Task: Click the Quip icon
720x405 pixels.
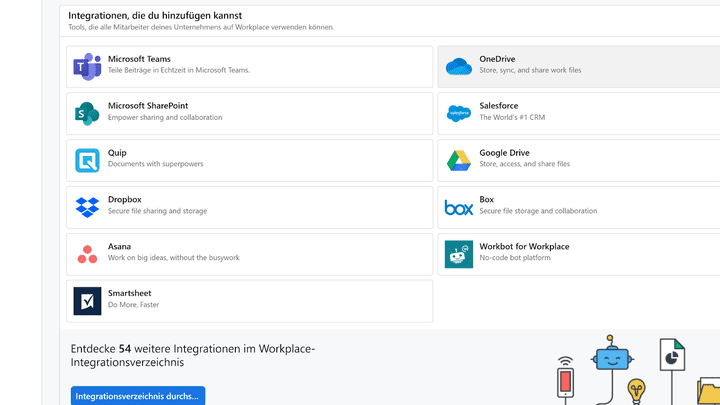Action: click(x=87, y=160)
